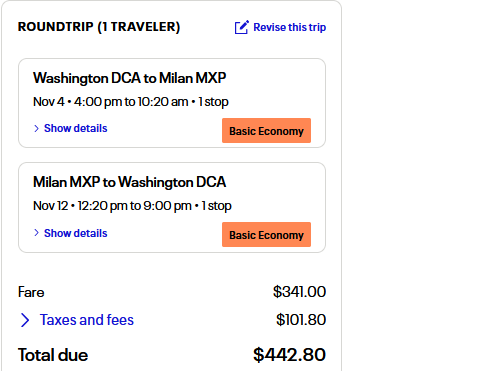Click the Fare label
The image size is (500, 371).
point(31,292)
